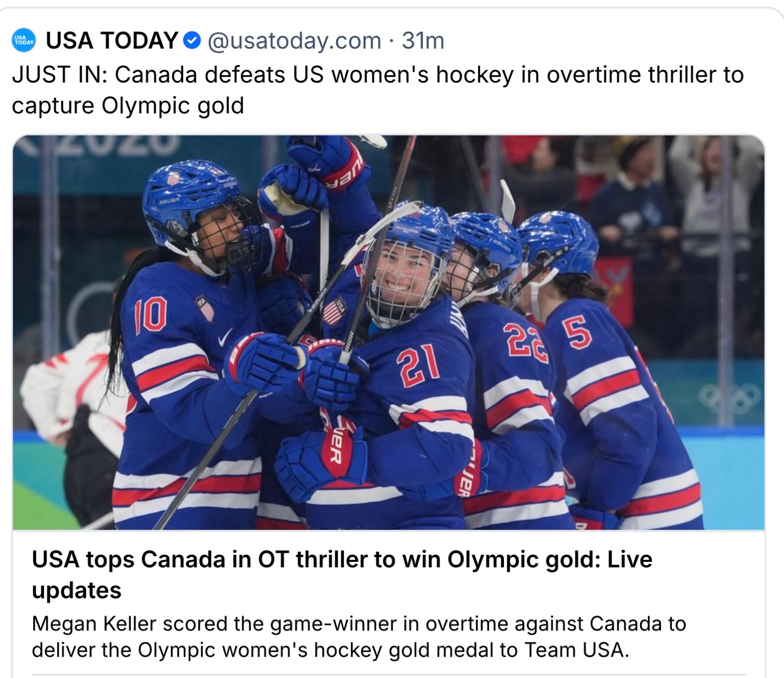The width and height of the screenshot is (784, 678).
Task: Open the USA TODAY display name
Action: click(112, 41)
